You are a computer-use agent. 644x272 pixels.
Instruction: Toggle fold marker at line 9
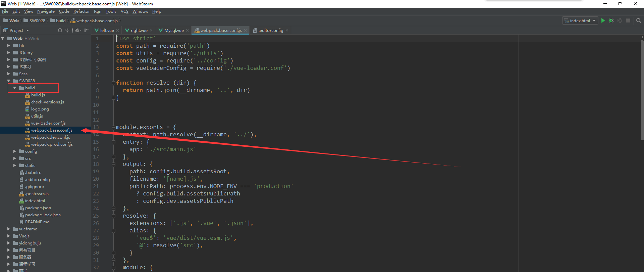(113, 98)
